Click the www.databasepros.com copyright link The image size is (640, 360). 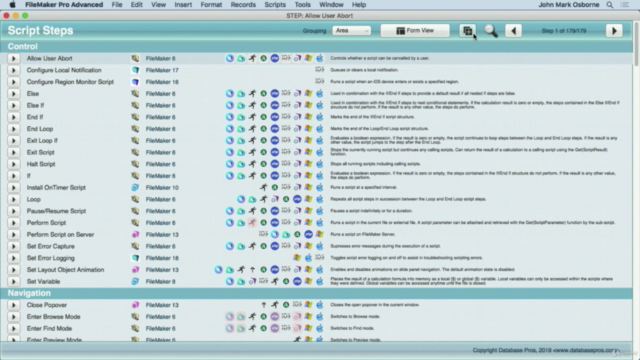point(587,350)
